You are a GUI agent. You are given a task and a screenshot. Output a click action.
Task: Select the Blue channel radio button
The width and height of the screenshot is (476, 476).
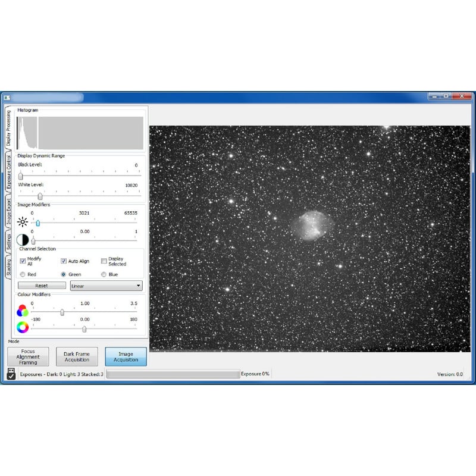(x=104, y=274)
